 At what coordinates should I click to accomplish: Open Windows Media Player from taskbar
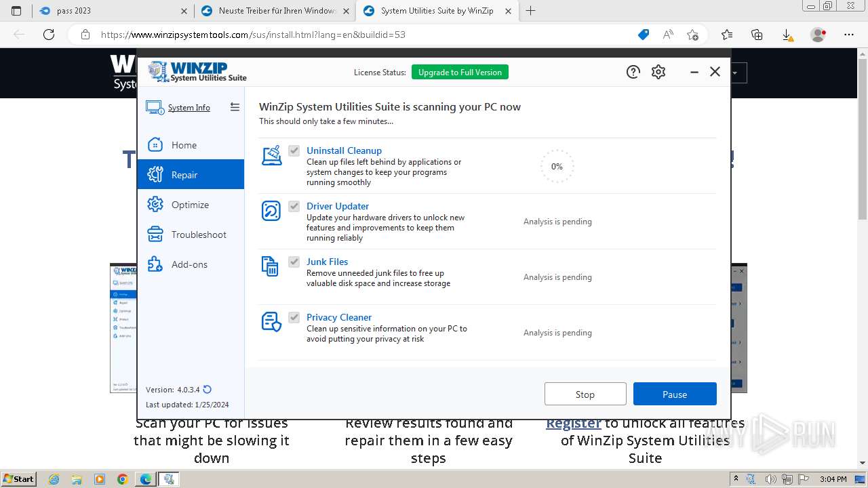point(100,479)
